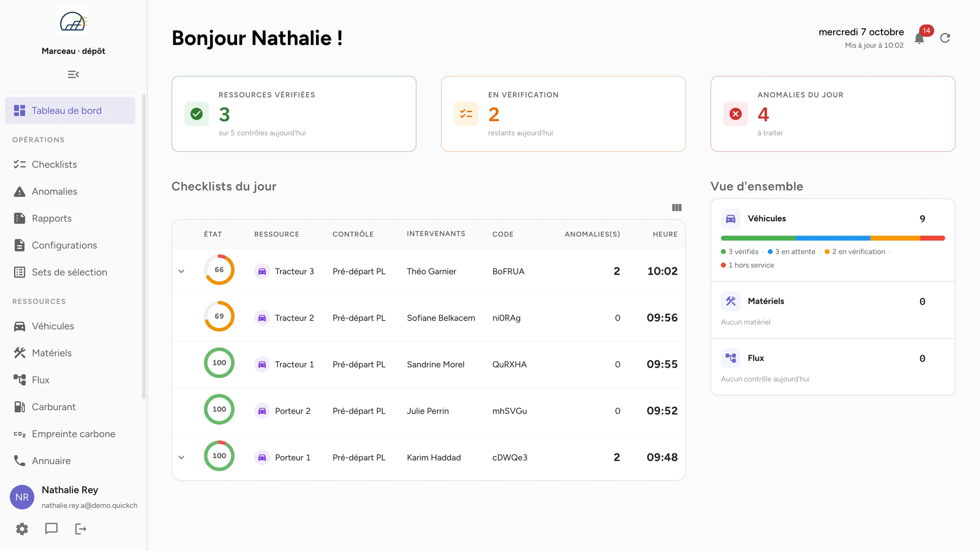The width and height of the screenshot is (980, 551).
Task: Click the Véhicules status progress bar
Action: pyautogui.click(x=833, y=238)
